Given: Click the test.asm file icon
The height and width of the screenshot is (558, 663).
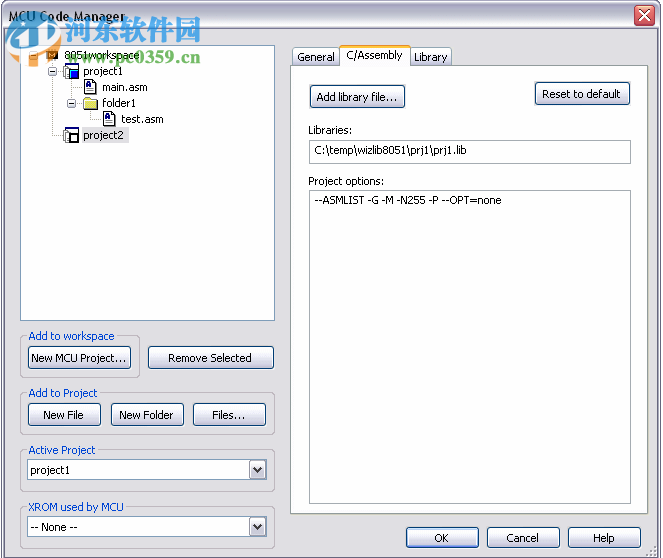Looking at the screenshot, I should pos(109,119).
